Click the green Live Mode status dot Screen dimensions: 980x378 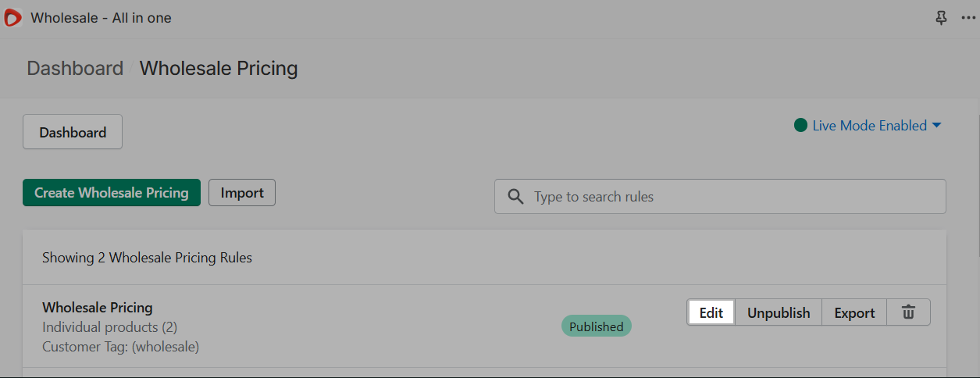800,125
